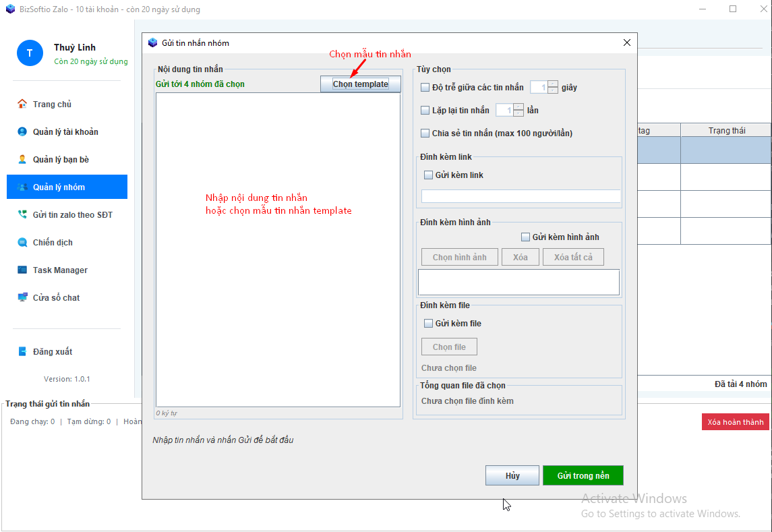Viewport: 772px width, 532px height.
Task: Click the Chiến dịch sidebar icon
Action: 22,243
